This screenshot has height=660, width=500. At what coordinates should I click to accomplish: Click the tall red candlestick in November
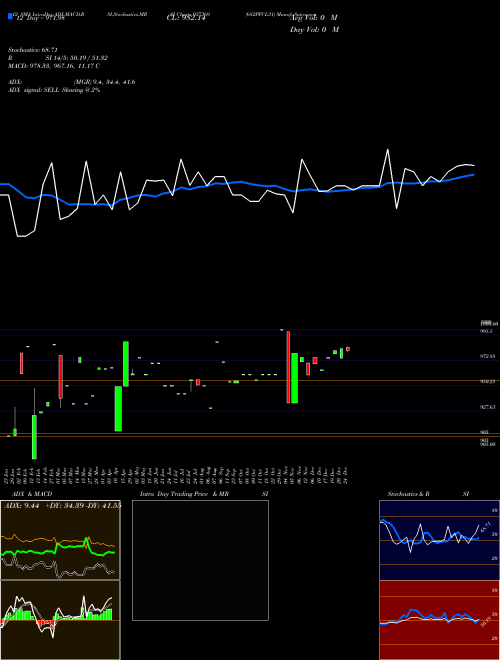pos(288,367)
